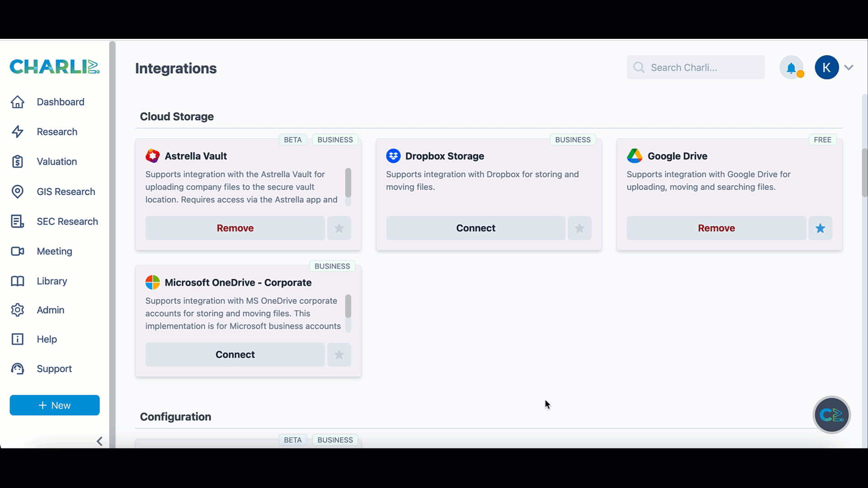Click the Dashboard home icon
The height and width of the screenshot is (488, 868).
click(18, 102)
